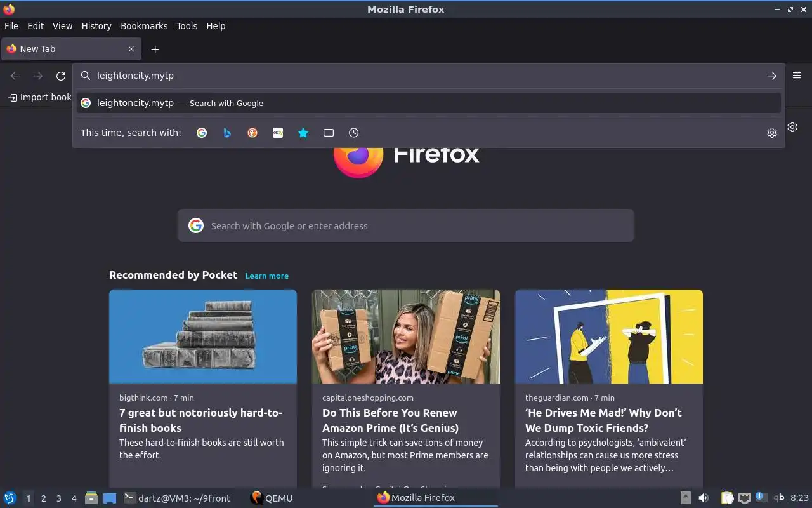Open the clipboard tray icon
Image resolution: width=812 pixels, height=508 pixels.
click(727, 498)
